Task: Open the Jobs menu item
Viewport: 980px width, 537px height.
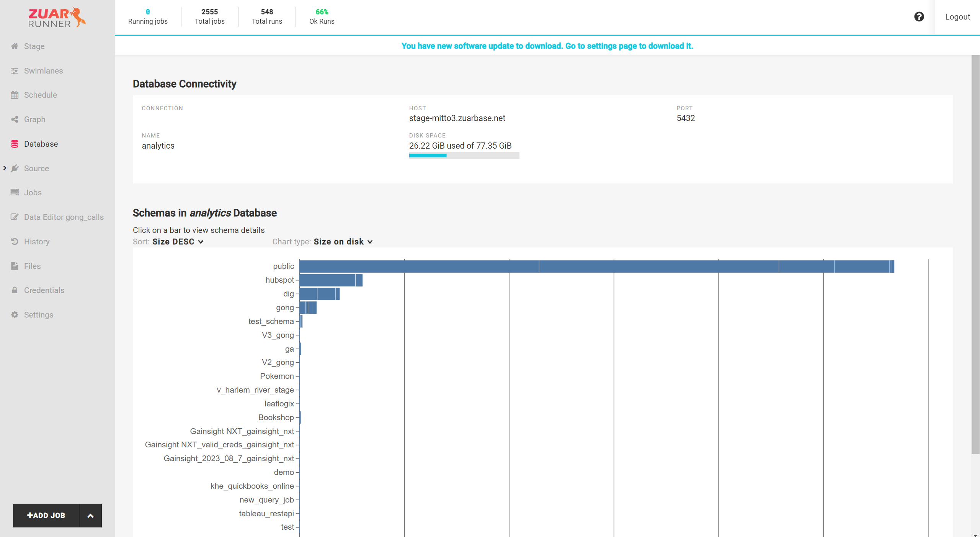Action: (x=33, y=193)
